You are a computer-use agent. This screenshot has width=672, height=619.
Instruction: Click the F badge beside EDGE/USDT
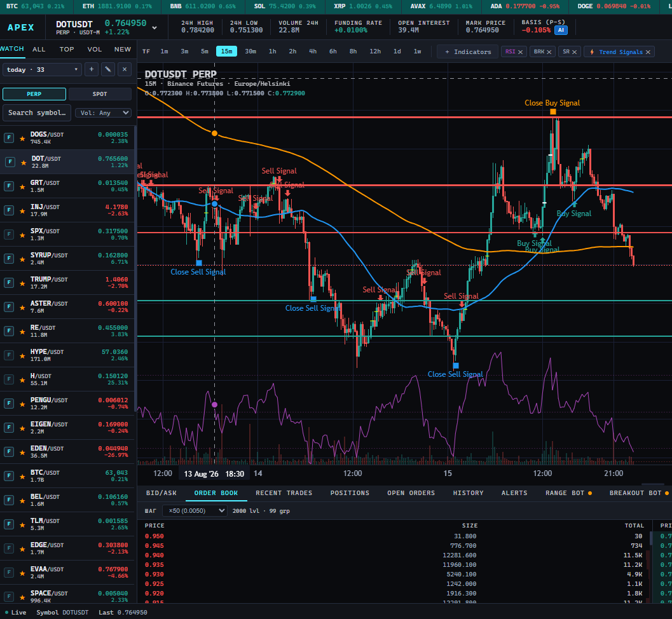[x=8, y=548]
